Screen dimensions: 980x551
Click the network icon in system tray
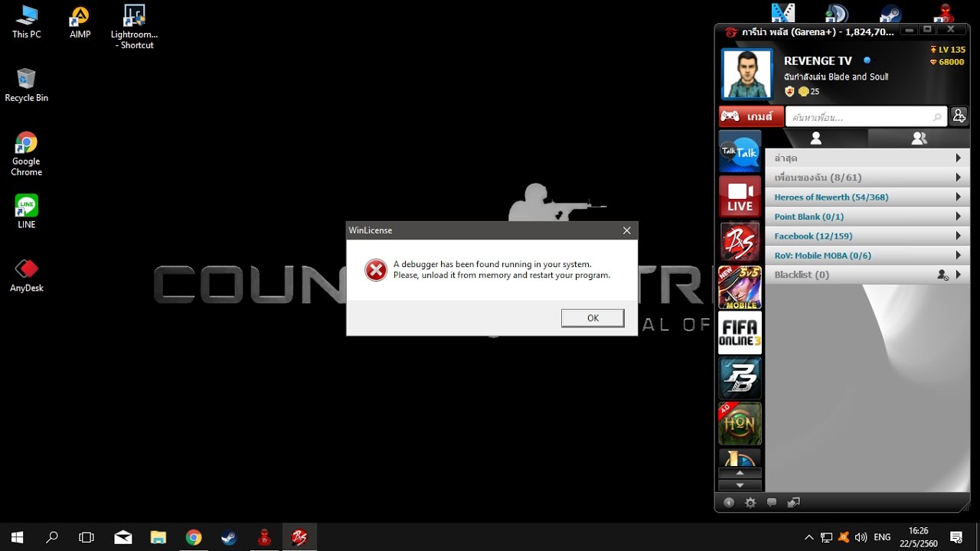pos(826,537)
